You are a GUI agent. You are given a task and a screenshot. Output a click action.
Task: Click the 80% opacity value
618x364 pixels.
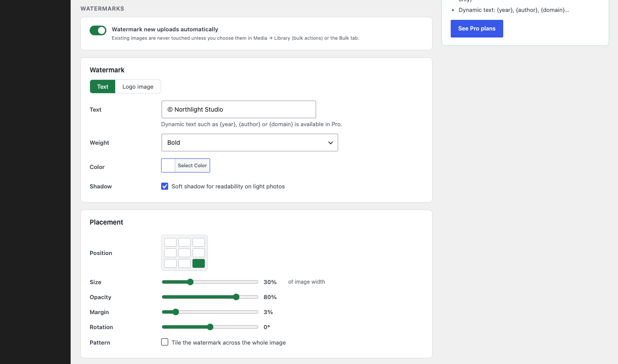pyautogui.click(x=270, y=297)
